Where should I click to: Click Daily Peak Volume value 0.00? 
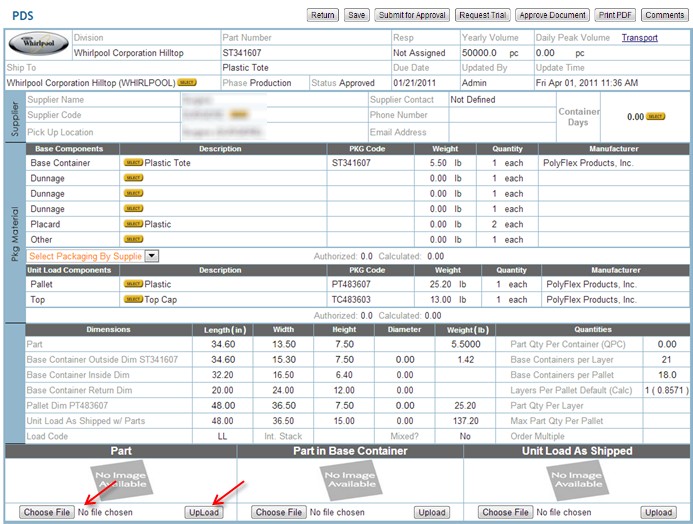pos(545,53)
